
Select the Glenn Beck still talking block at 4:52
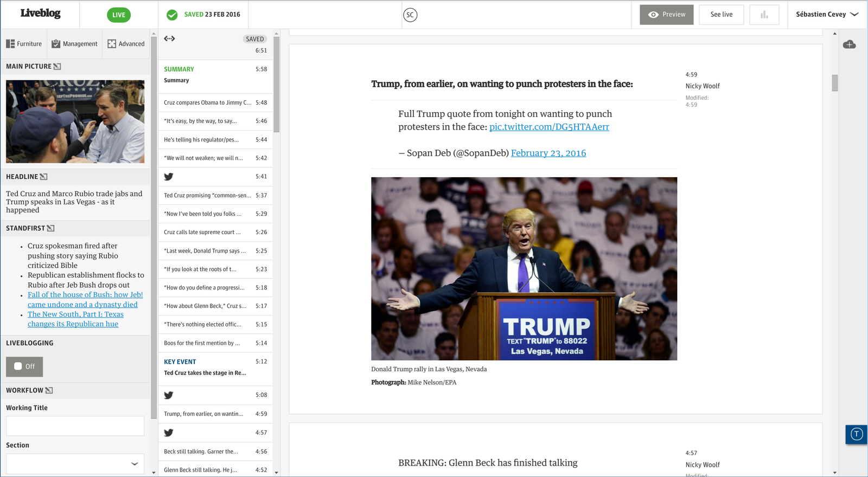(215, 470)
